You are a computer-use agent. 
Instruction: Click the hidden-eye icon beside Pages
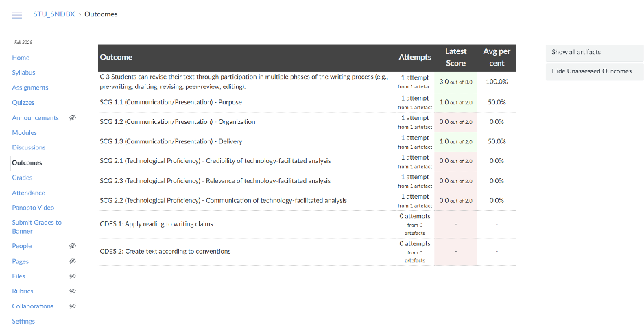pos(73,261)
